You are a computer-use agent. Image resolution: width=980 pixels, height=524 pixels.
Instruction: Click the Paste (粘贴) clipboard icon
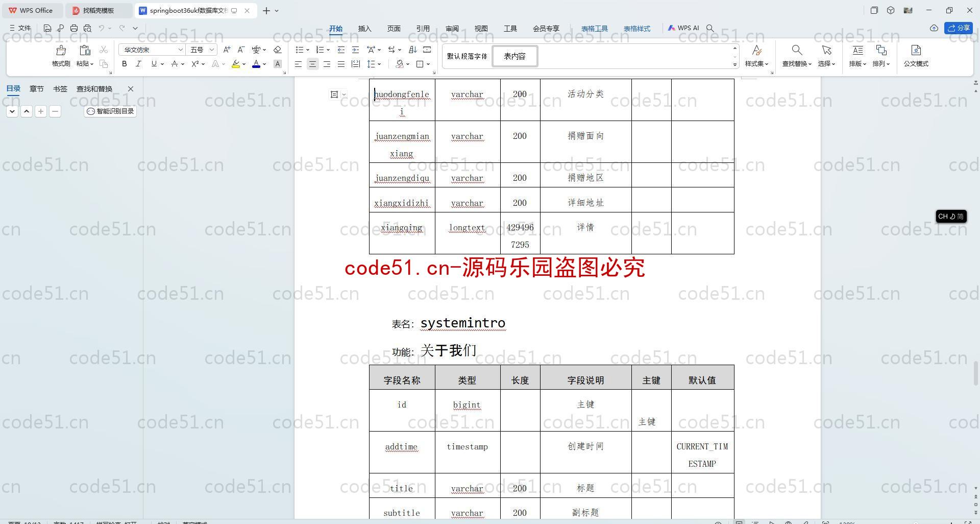[x=85, y=50]
